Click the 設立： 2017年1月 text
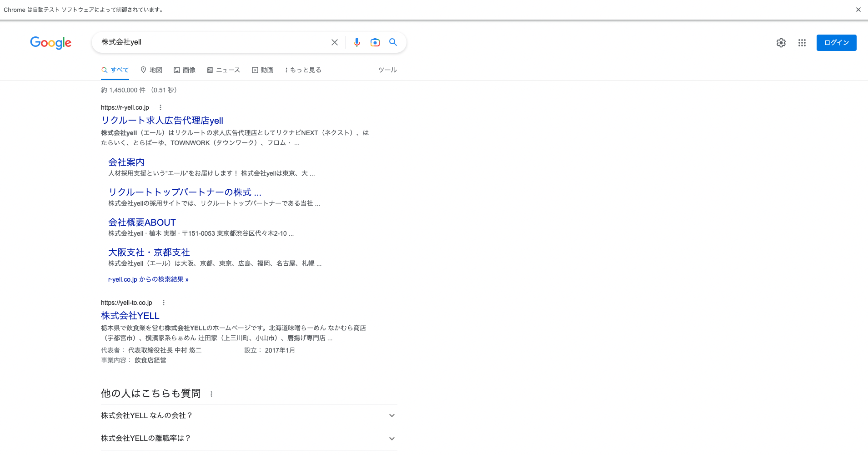The width and height of the screenshot is (868, 455). click(x=270, y=350)
